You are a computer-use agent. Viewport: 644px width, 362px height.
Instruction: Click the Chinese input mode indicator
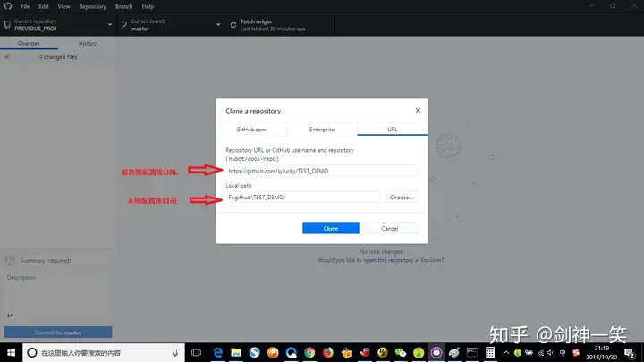563,352
